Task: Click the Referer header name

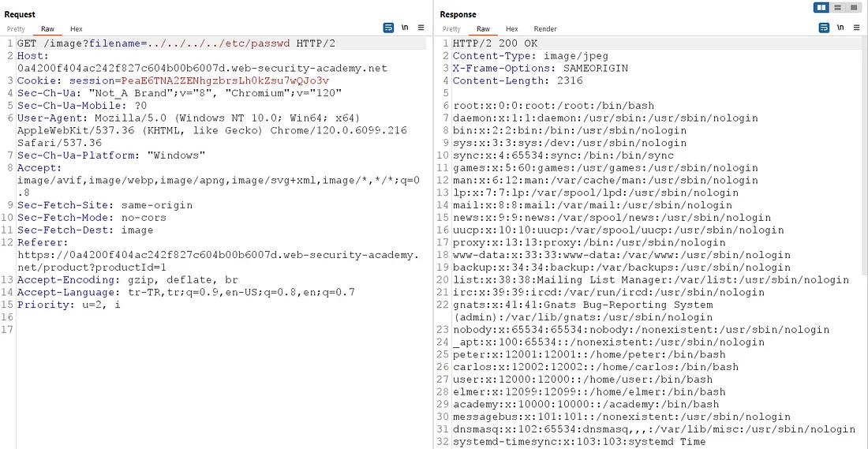Action: [43, 242]
